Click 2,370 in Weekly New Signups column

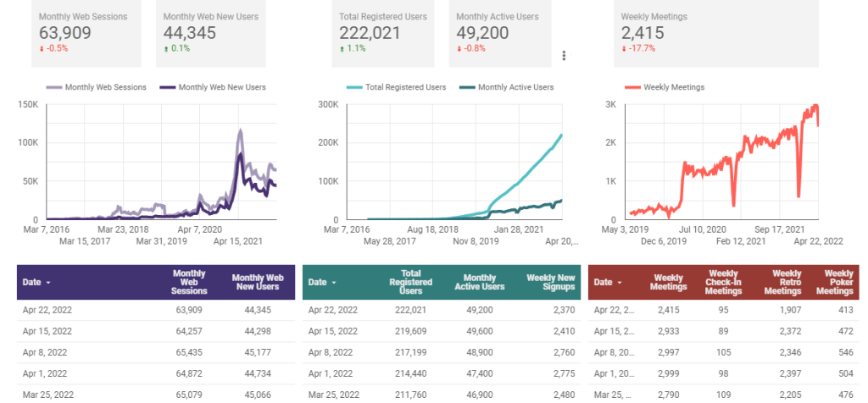(564, 310)
